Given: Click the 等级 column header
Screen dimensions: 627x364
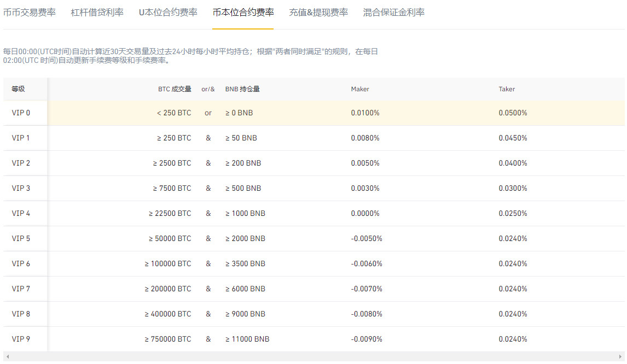Looking at the screenshot, I should (x=19, y=89).
